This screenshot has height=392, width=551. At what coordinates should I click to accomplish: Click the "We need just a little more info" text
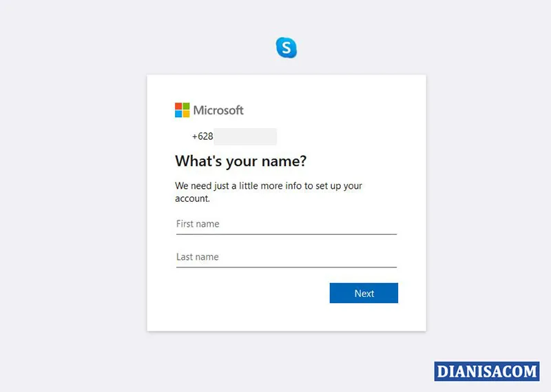click(269, 192)
